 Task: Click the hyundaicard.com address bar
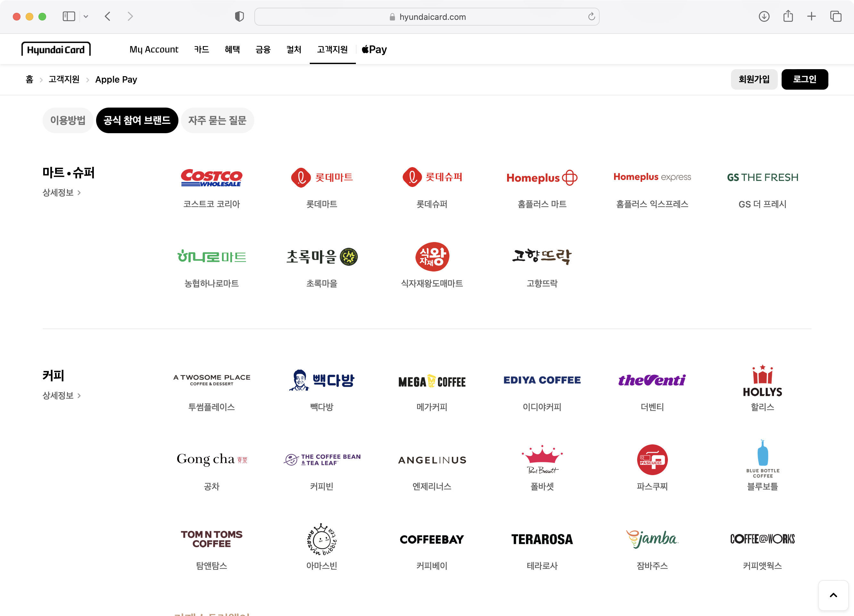pyautogui.click(x=427, y=17)
